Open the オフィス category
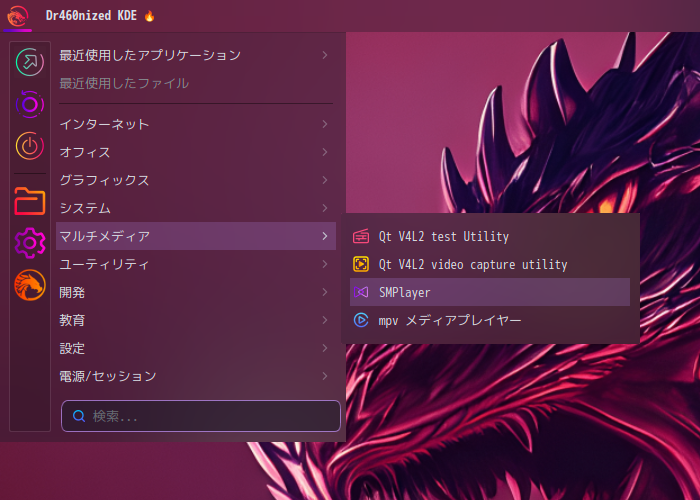Image resolution: width=700 pixels, height=500 pixels. [196, 152]
